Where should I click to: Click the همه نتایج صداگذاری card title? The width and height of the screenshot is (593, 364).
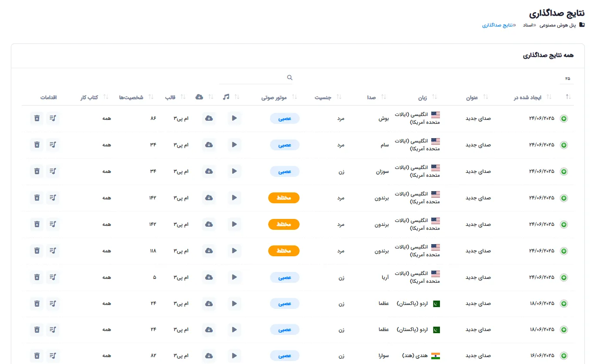click(548, 56)
